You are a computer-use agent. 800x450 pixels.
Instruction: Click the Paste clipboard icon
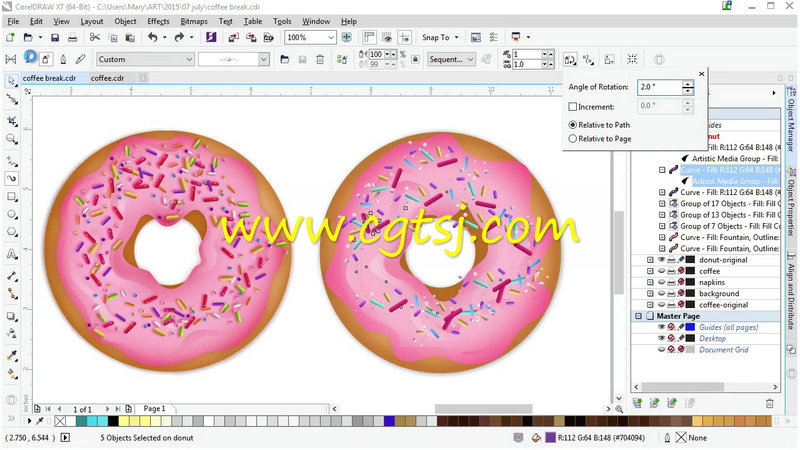(x=130, y=37)
